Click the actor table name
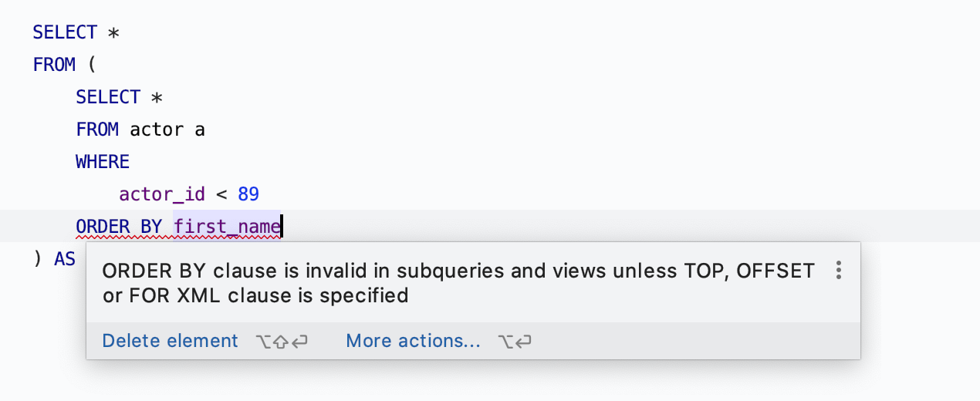Viewport: 980px width, 401px height. pos(157,130)
